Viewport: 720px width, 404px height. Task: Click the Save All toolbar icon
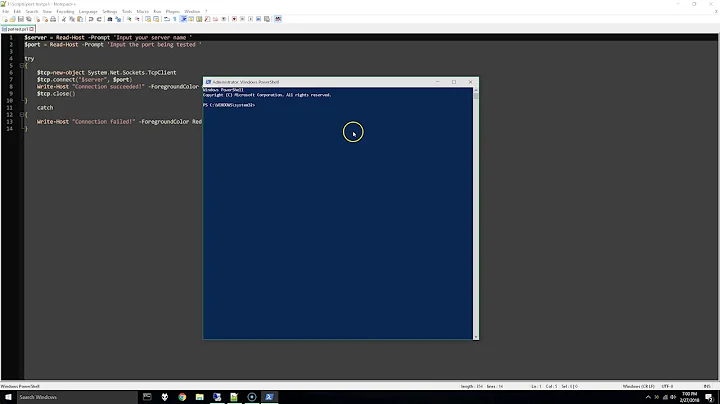coord(28,19)
